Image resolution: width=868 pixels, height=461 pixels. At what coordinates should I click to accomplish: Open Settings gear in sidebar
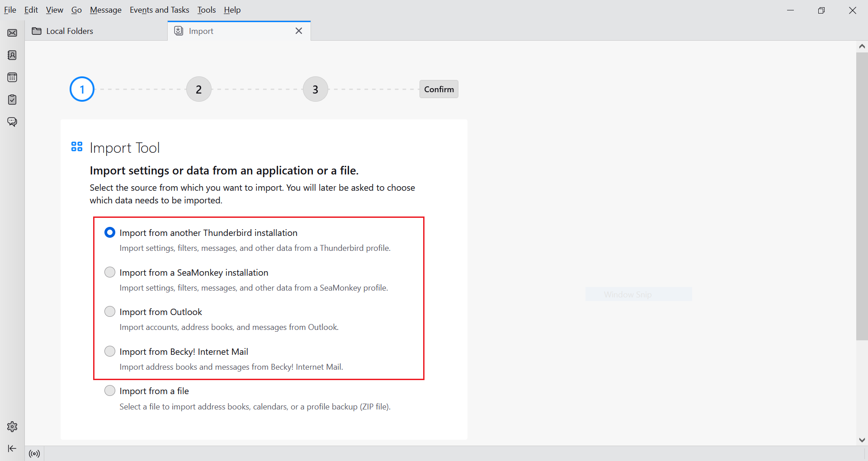(x=12, y=427)
